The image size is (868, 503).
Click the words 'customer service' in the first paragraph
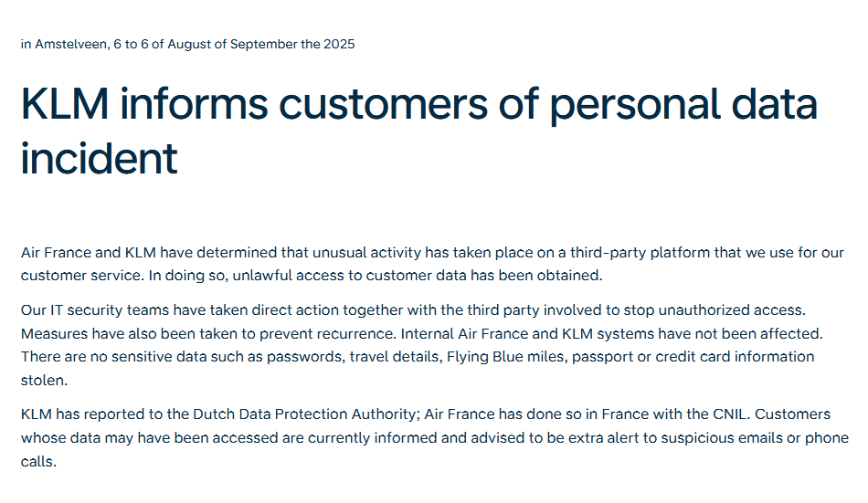tap(81, 276)
